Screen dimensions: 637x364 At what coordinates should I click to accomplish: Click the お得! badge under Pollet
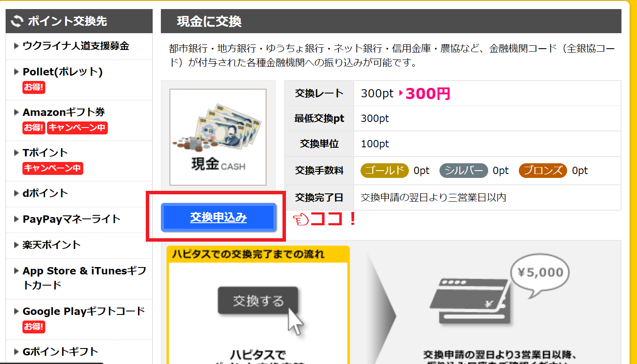tap(34, 87)
